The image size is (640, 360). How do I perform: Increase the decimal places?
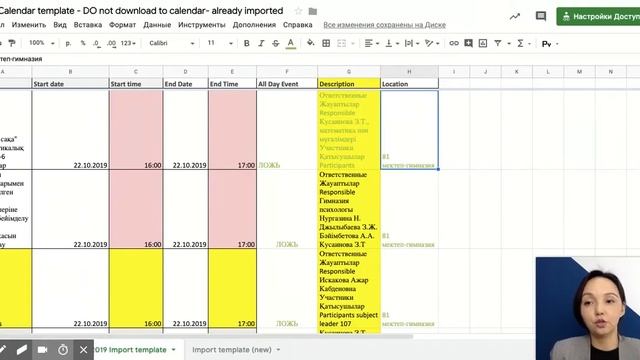(111, 43)
